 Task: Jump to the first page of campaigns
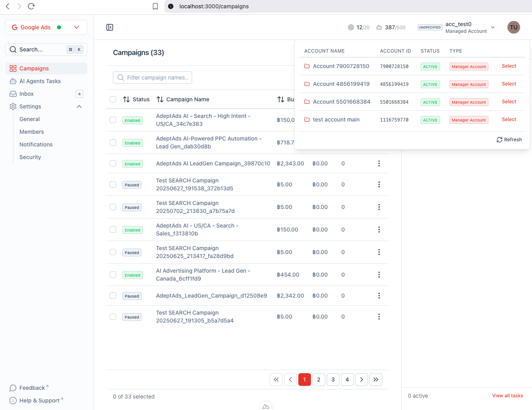pyautogui.click(x=276, y=380)
